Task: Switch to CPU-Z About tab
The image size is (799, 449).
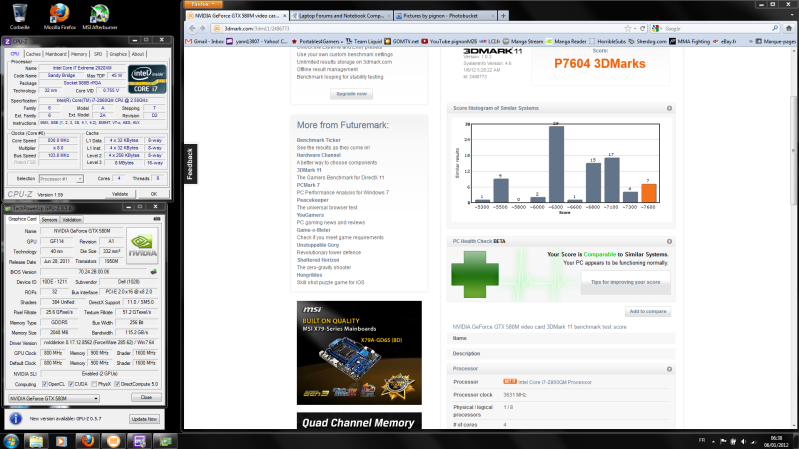Action: (138, 54)
